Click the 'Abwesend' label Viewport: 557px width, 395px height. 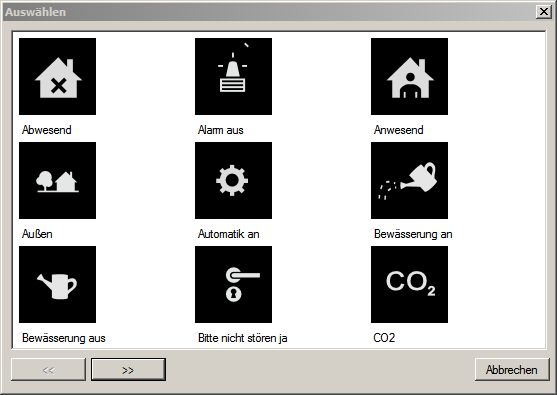click(47, 130)
